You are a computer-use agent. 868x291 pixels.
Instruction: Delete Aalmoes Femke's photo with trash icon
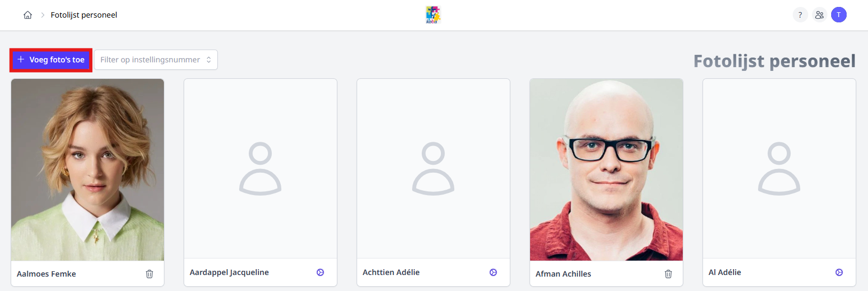(149, 274)
